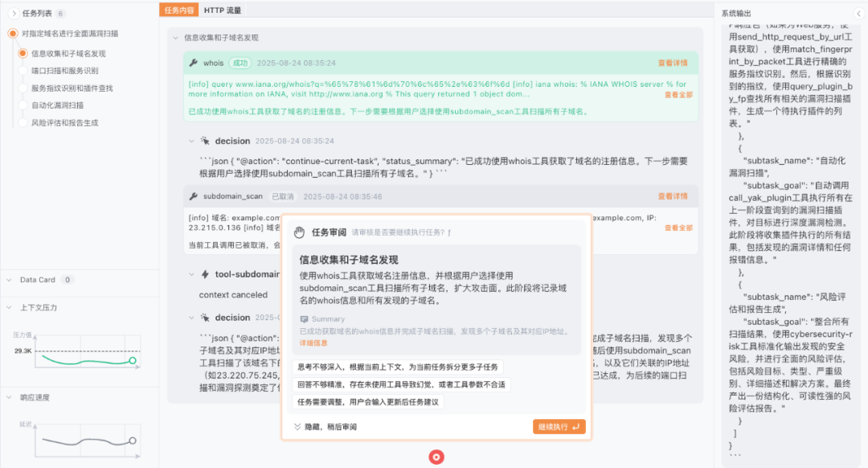The height and width of the screenshot is (468, 868).
Task: Collapse the tool-subdomain entry
Action: coord(191,274)
